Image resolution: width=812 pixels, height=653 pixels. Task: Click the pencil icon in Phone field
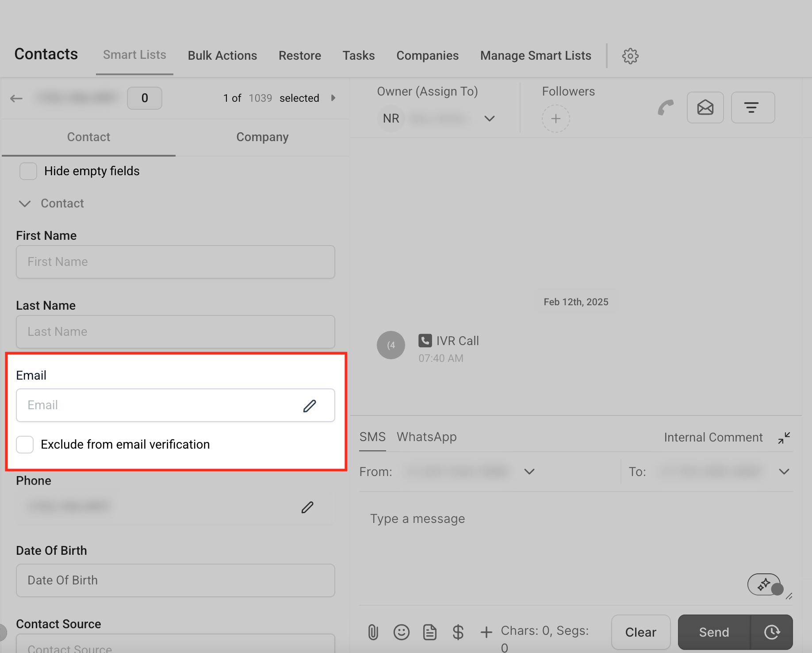307,507
